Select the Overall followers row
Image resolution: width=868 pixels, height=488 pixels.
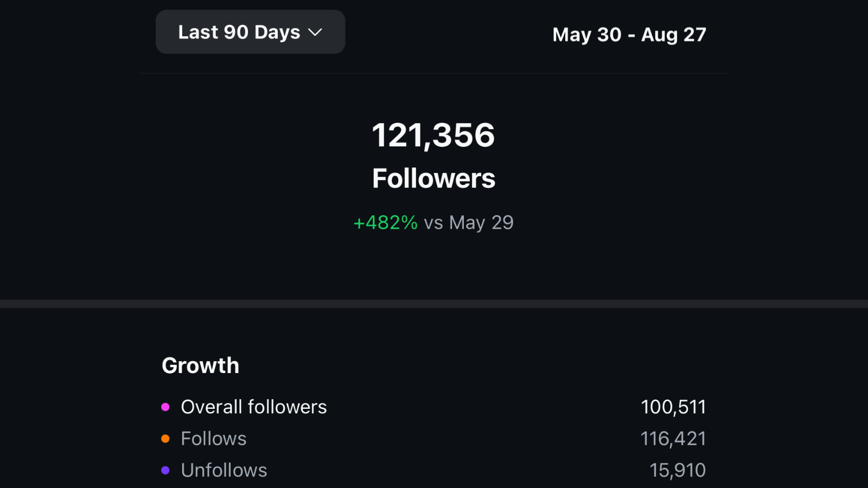point(254,407)
